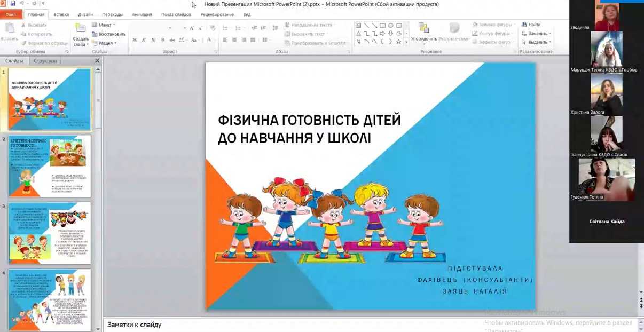The height and width of the screenshot is (332, 644).
Task: Select slide 3 thumbnail in slide panel
Action: pos(49,233)
